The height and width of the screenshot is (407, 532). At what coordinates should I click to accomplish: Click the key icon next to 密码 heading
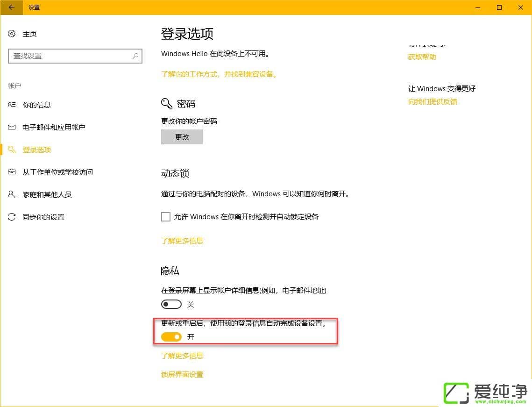167,104
